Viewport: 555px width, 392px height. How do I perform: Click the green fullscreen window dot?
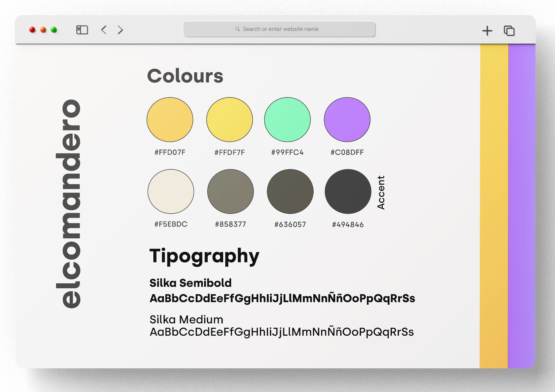pyautogui.click(x=54, y=30)
